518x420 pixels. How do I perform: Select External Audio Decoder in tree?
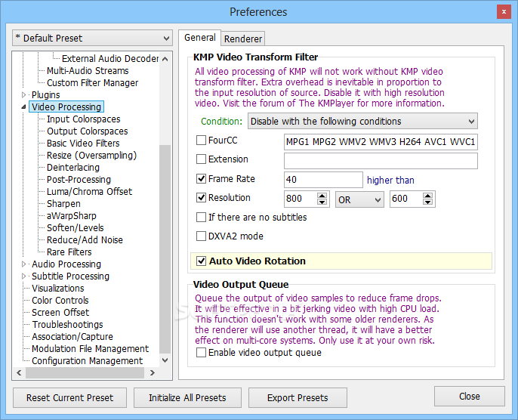[110, 59]
